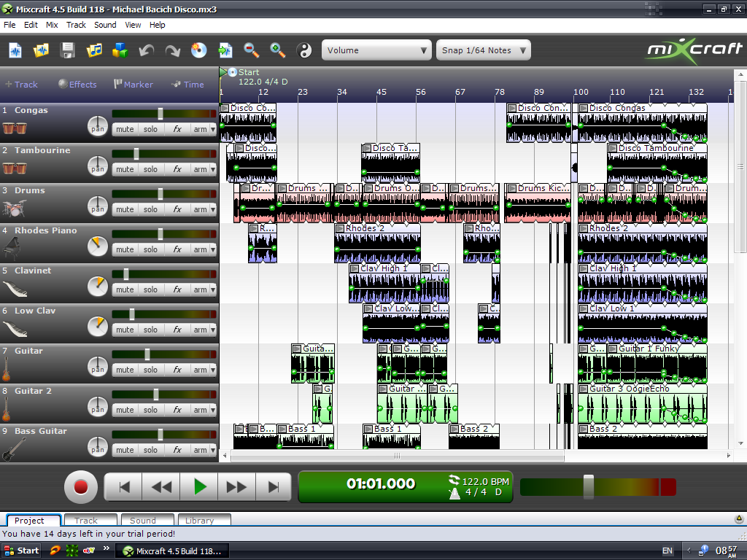Click the Effects button
Screen dimensions: 747x560
click(x=77, y=85)
